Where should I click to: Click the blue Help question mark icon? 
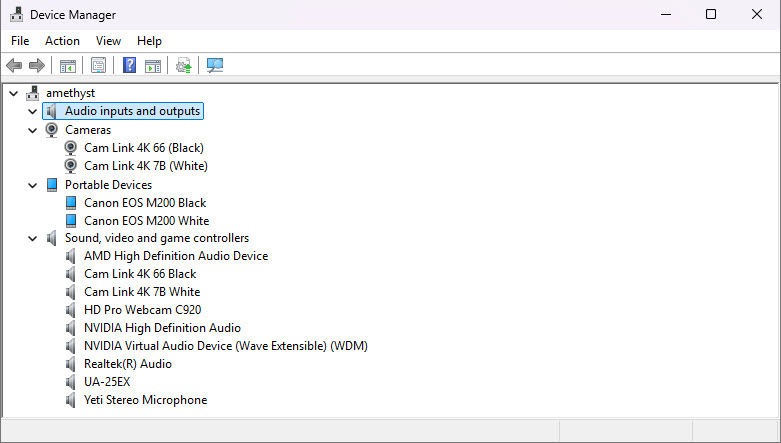[x=129, y=66]
